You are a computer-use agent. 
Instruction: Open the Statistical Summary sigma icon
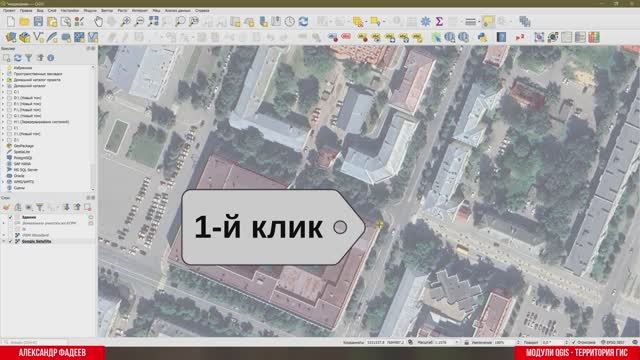pyautogui.click(x=439, y=22)
